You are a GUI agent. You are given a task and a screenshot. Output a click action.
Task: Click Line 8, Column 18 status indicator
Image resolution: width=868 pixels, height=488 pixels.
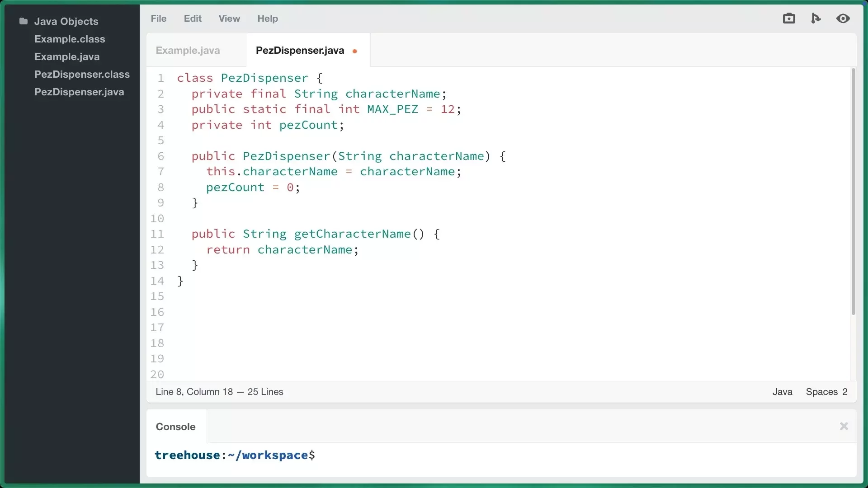[219, 392]
